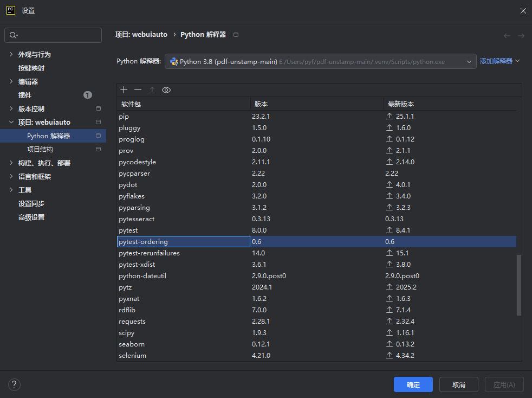Click upgrade arrow for pip 25.1.1
The height and width of the screenshot is (398, 532).
coord(390,116)
